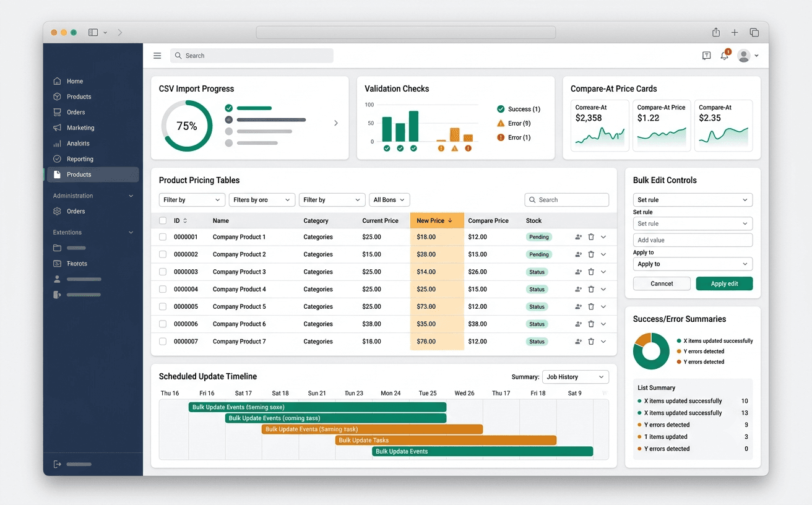812x505 pixels.
Task: Click the trash icon for product 0000001
Action: 591,237
